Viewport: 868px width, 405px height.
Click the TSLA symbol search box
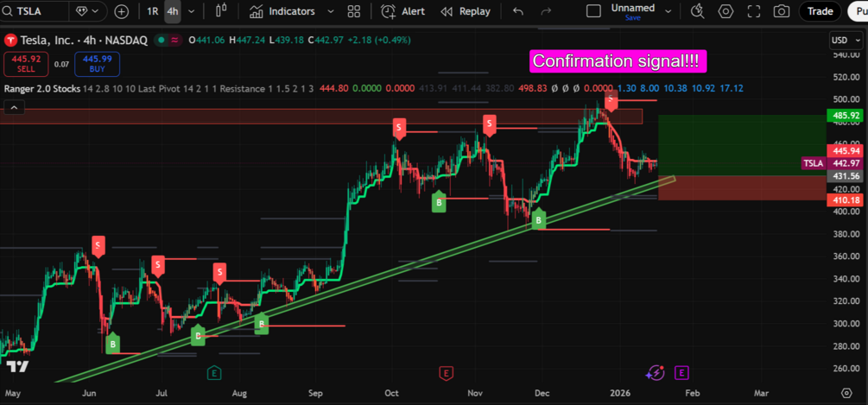pyautogui.click(x=35, y=11)
